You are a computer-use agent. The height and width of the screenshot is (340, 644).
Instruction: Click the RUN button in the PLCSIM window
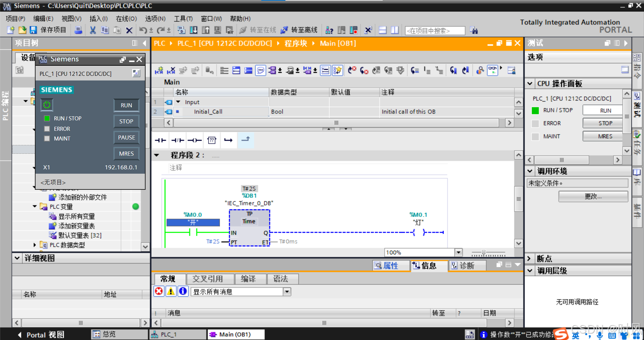point(126,105)
